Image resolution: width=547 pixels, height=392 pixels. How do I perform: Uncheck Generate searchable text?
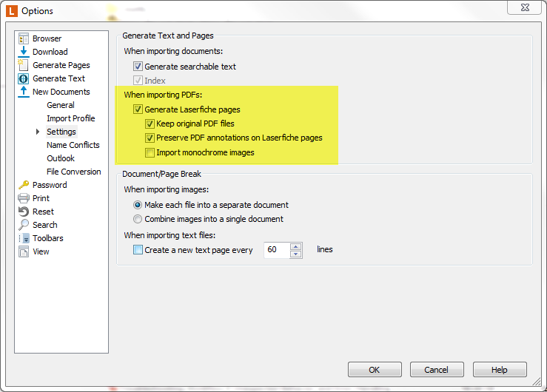coord(138,67)
